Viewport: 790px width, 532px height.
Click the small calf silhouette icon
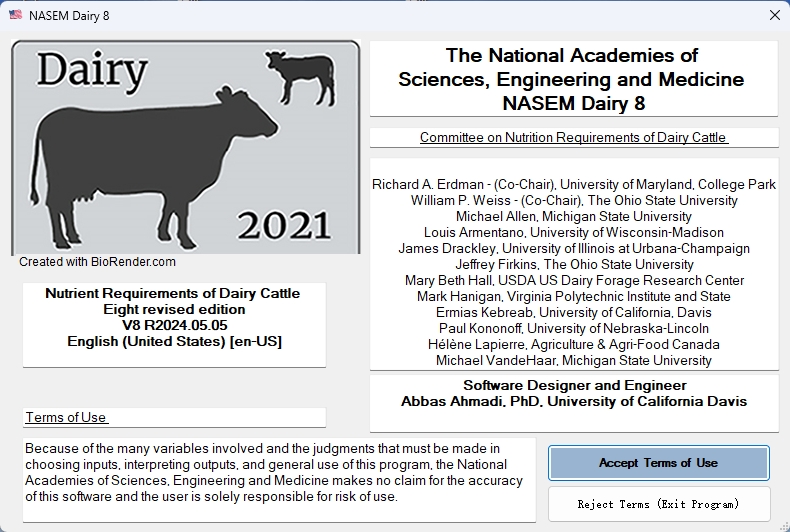[x=301, y=77]
